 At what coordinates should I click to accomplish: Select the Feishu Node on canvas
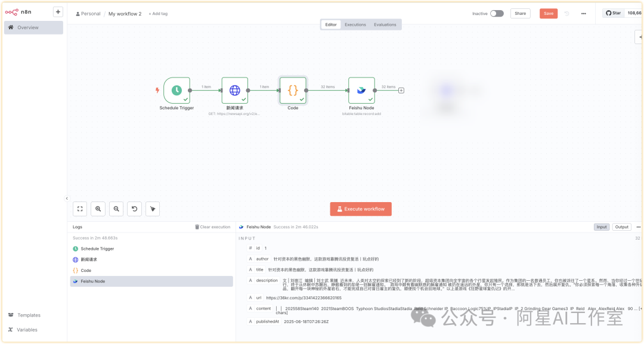(361, 90)
